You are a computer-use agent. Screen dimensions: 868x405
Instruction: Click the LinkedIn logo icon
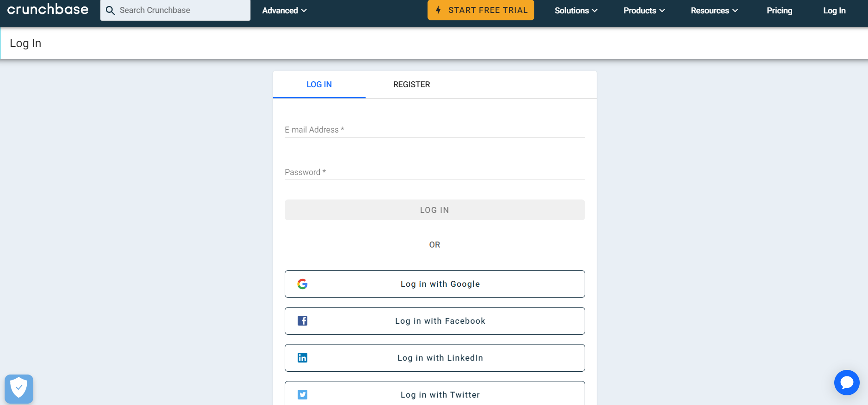point(302,358)
